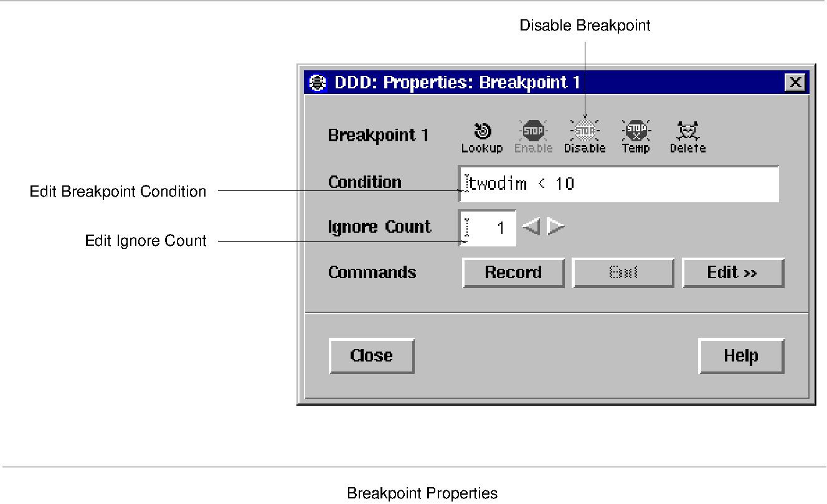Increase Ignore Count with the right arrow

(x=555, y=227)
